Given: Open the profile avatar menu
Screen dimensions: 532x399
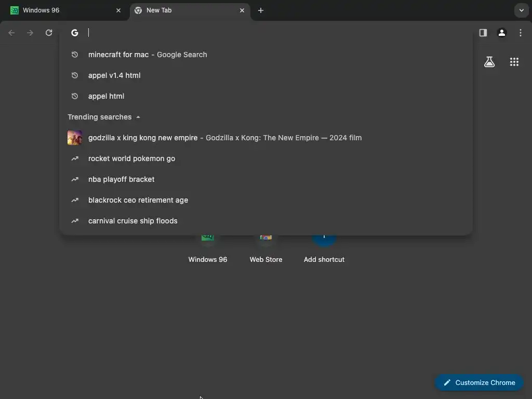Looking at the screenshot, I should click(502, 33).
